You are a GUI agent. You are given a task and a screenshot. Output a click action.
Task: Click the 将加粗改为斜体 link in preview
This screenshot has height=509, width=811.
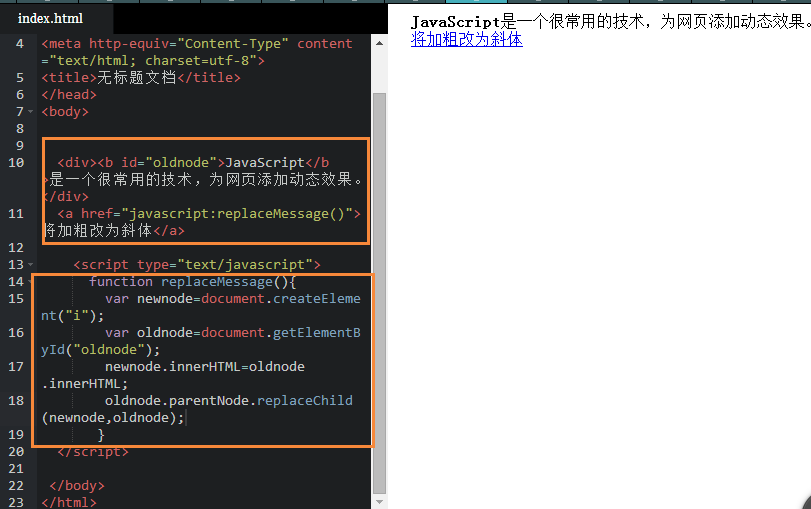coord(467,39)
